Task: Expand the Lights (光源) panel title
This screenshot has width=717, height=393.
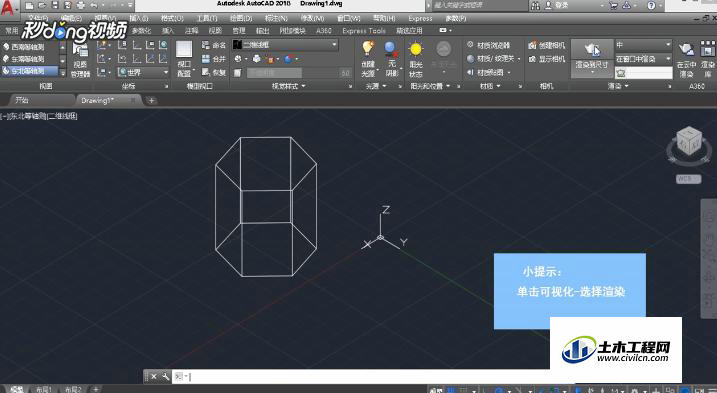Action: pos(376,86)
